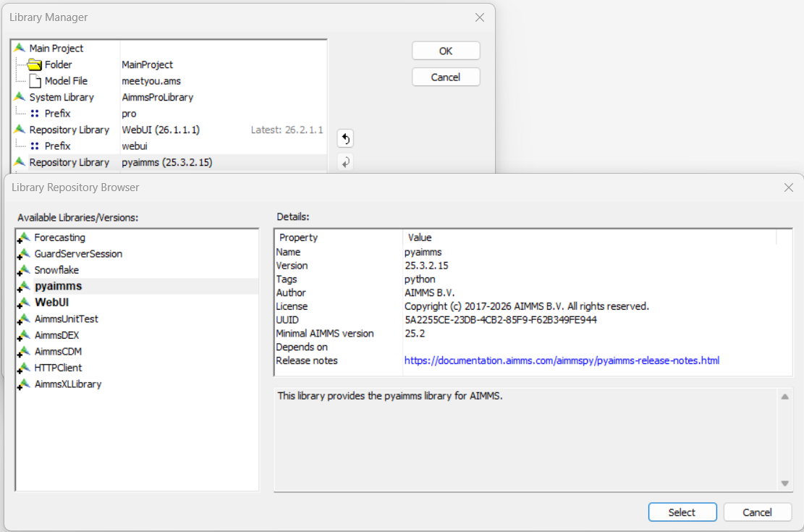
Task: Click the Snowflake library icon
Action: 25,270
